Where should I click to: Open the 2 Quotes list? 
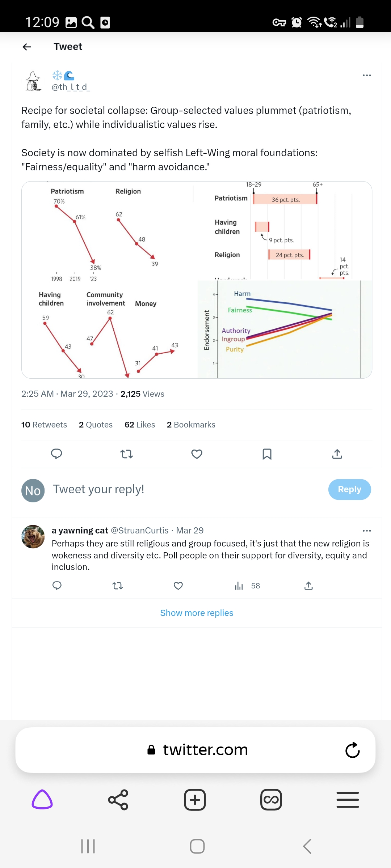tap(96, 425)
